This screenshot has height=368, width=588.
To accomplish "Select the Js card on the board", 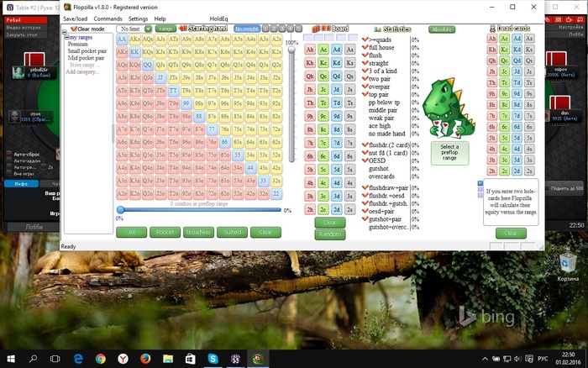I will (350, 90).
